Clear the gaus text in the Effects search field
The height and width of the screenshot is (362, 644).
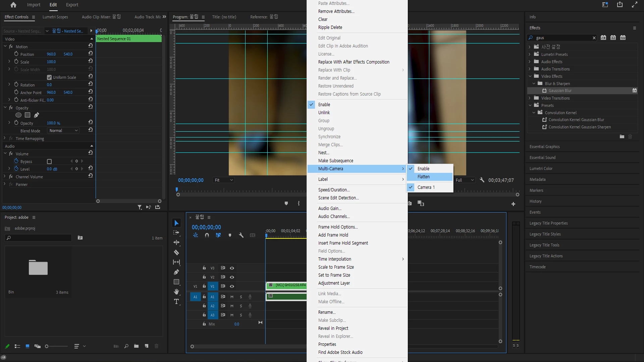594,38
